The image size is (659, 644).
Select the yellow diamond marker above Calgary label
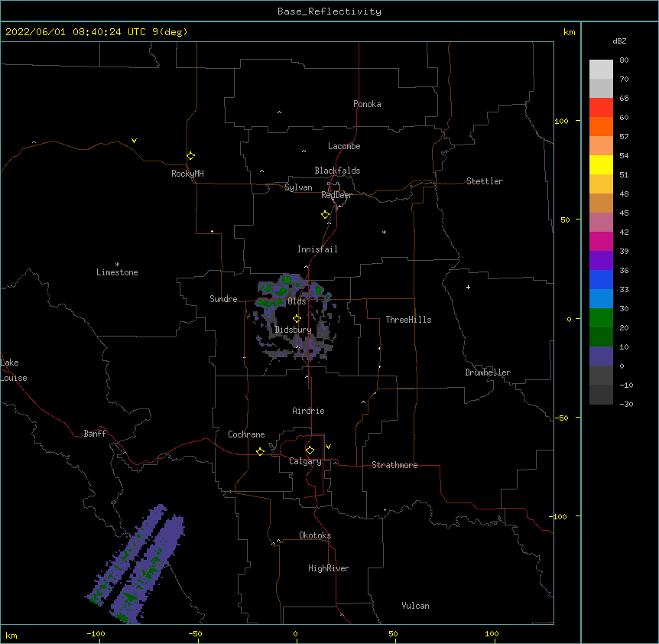[310, 450]
